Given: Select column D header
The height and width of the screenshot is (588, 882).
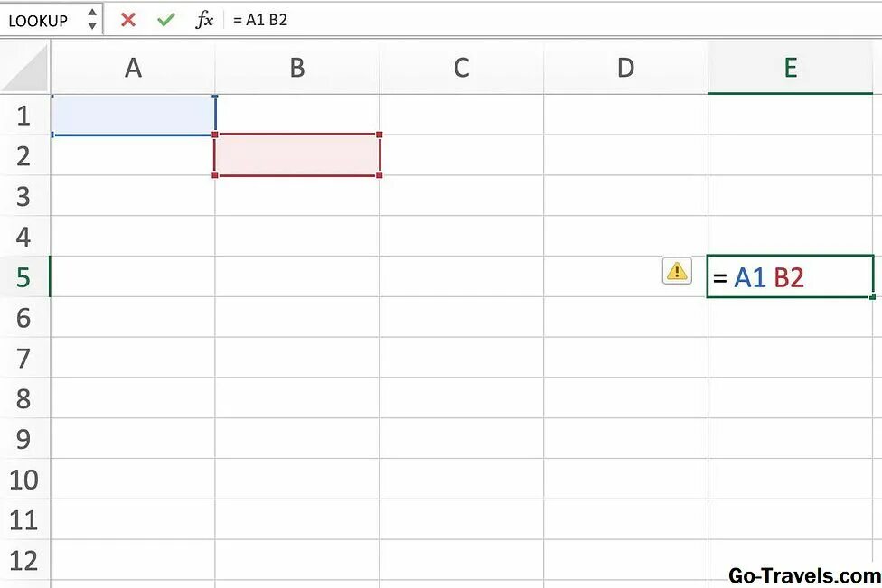Looking at the screenshot, I should coord(625,68).
